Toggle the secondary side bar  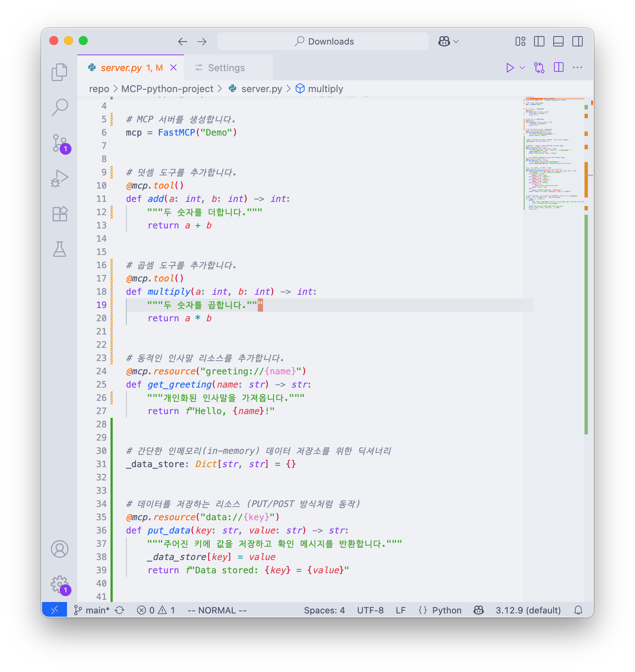578,42
